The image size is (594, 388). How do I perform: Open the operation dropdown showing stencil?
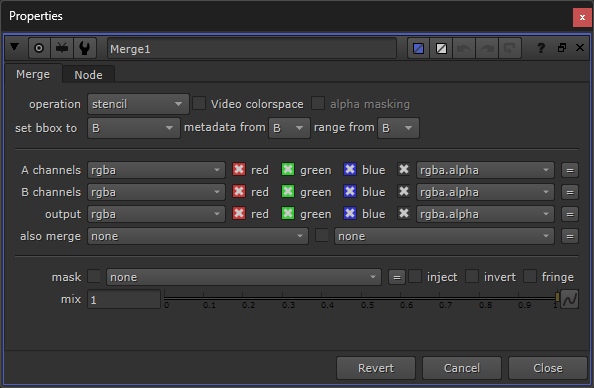pyautogui.click(x=138, y=104)
